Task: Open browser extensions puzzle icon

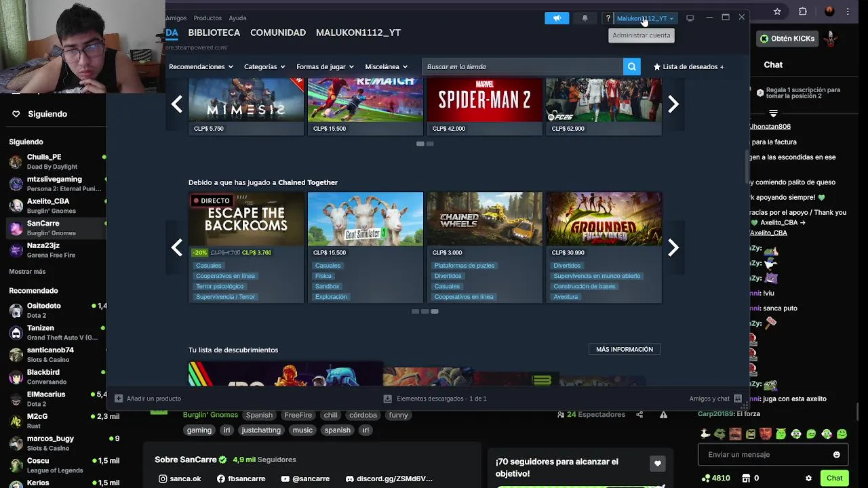Action: pos(803,12)
